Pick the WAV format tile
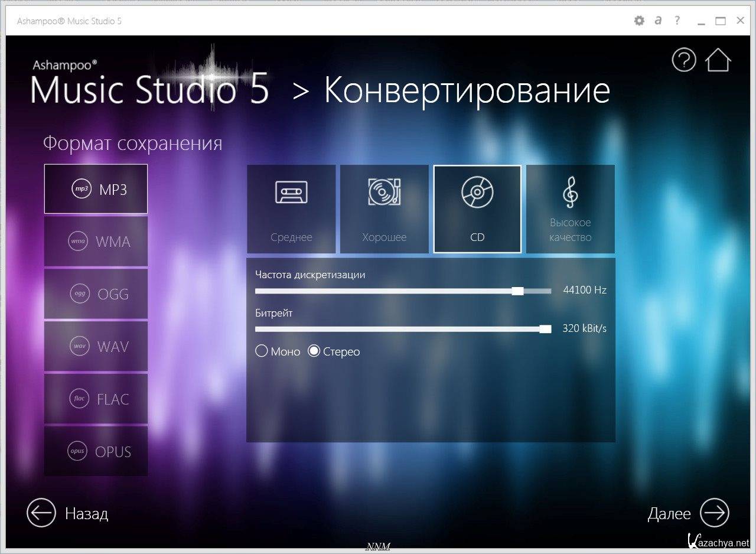756x554 pixels. [x=96, y=346]
